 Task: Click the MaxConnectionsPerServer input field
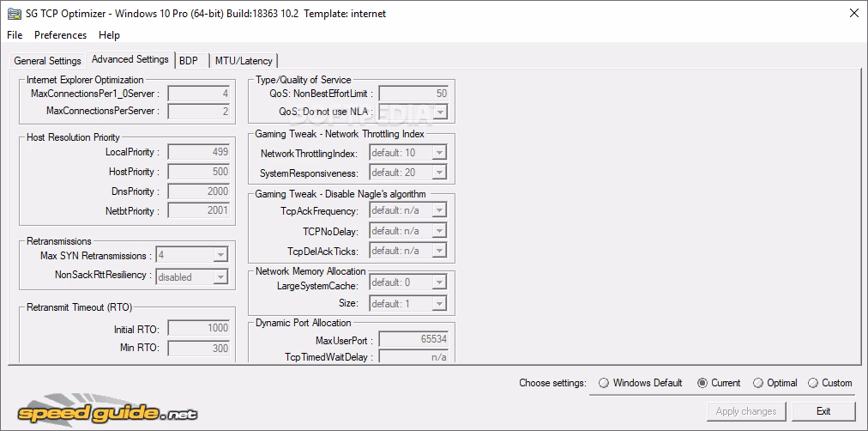pos(199,112)
